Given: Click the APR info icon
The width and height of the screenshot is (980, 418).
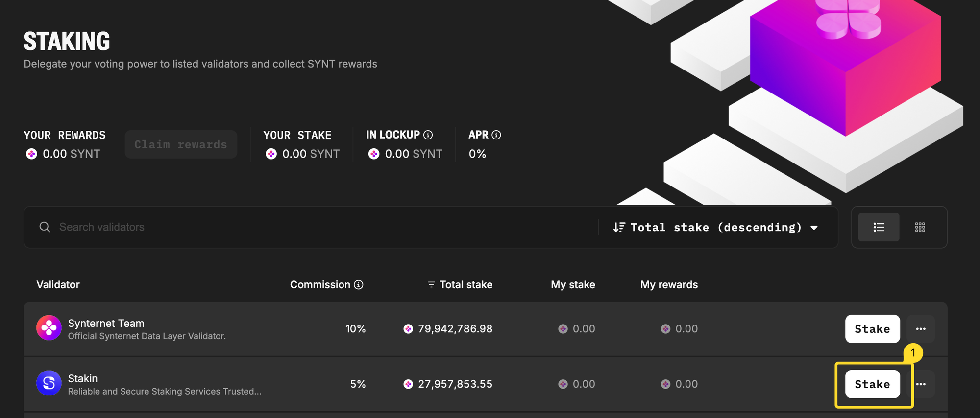Looking at the screenshot, I should click(496, 135).
